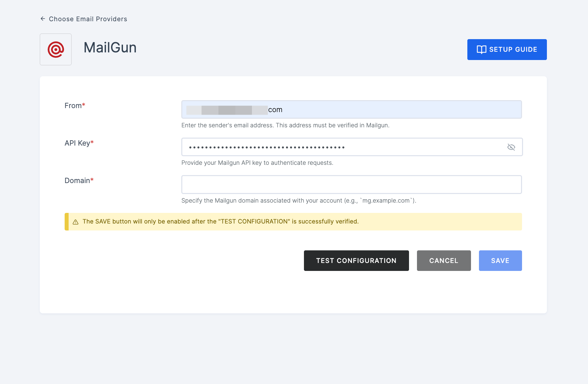Click the back arrow icon

43,19
